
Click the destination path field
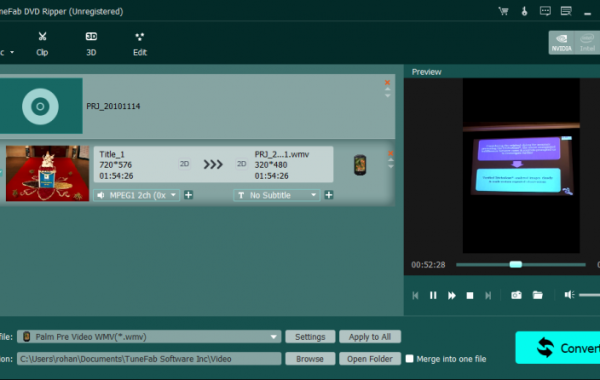point(149,359)
